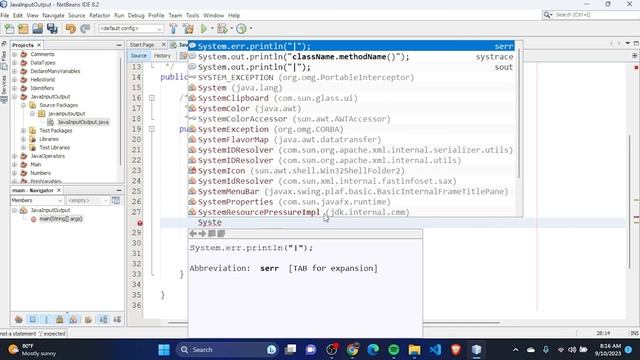The height and width of the screenshot is (360, 640).
Task: Click the Open Project toolbar icon
Action: click(38, 29)
